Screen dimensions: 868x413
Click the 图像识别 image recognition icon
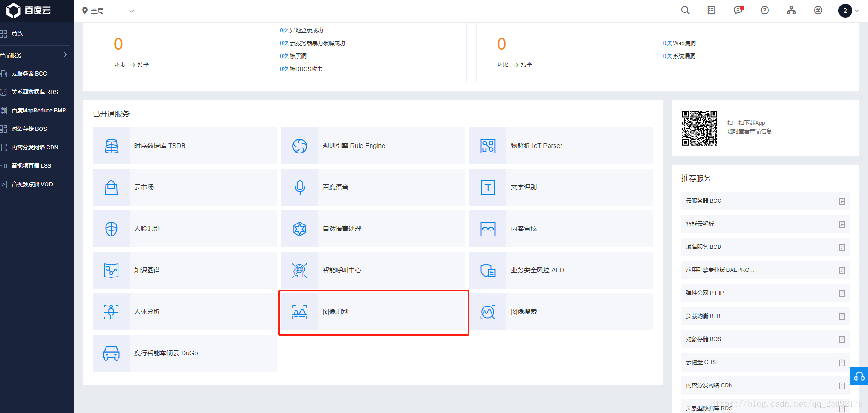[300, 312]
